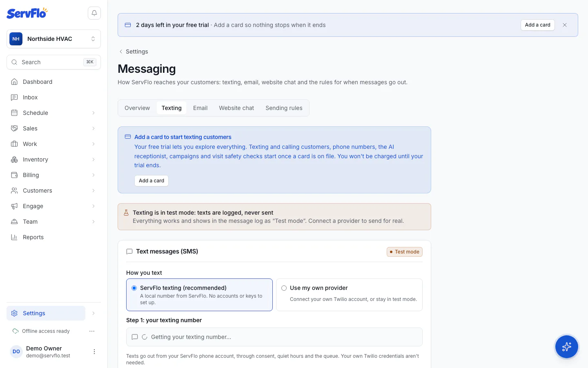Click Add a card in trial banner
Viewport: 588px width, 368px height.
click(537, 25)
